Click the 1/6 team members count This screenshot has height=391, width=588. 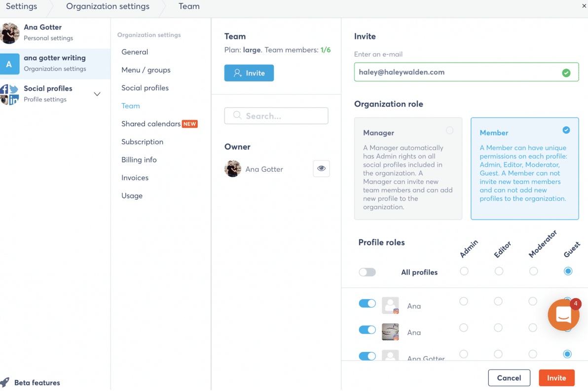pyautogui.click(x=326, y=50)
